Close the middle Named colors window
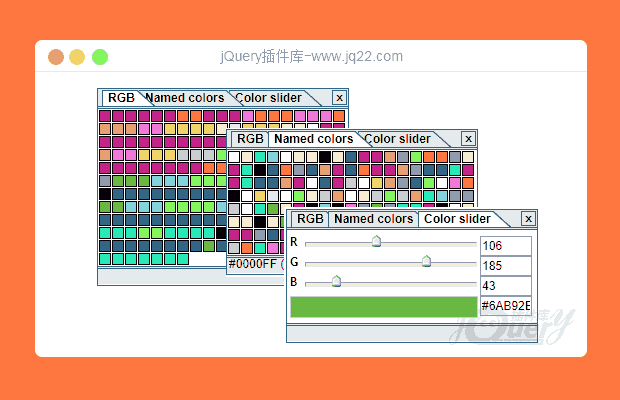 (469, 139)
